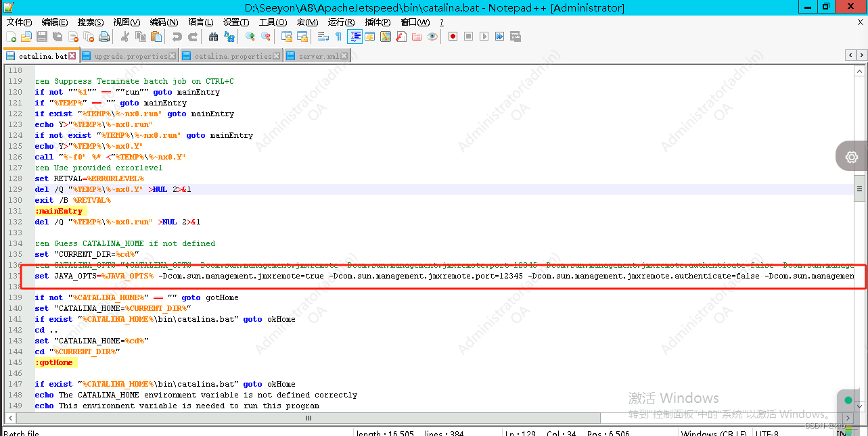Click the New file toolbar icon
The width and height of the screenshot is (868, 436).
click(12, 37)
